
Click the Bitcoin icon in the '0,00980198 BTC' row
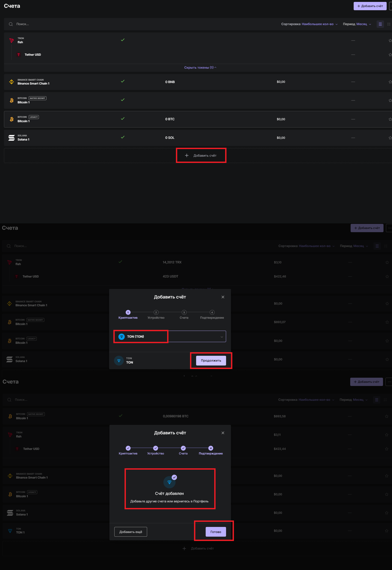10,416
